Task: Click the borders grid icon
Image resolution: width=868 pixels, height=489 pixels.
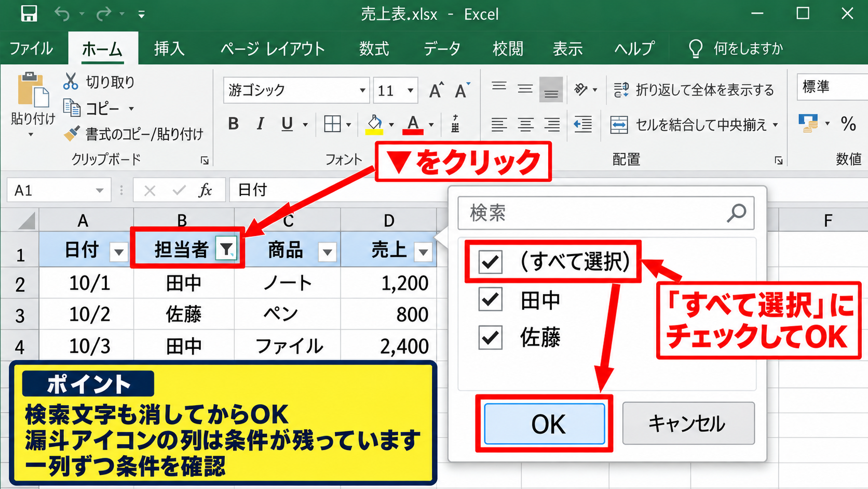Action: 332,124
